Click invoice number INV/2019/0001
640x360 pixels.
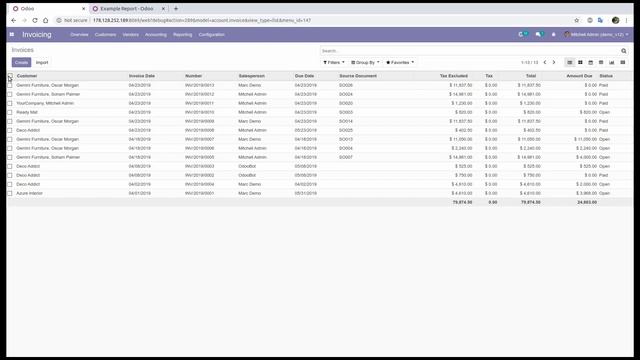point(200,193)
